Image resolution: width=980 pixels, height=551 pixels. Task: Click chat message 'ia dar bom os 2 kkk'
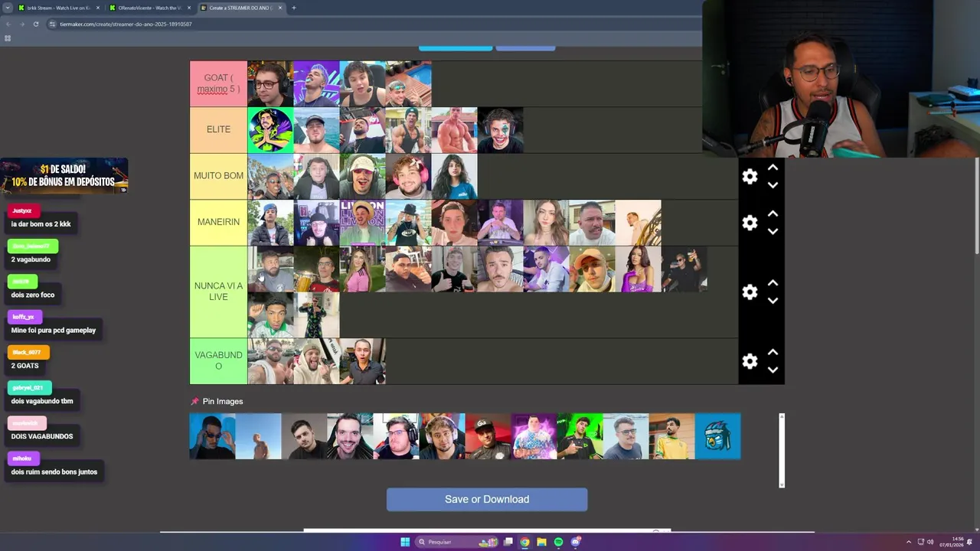click(41, 224)
